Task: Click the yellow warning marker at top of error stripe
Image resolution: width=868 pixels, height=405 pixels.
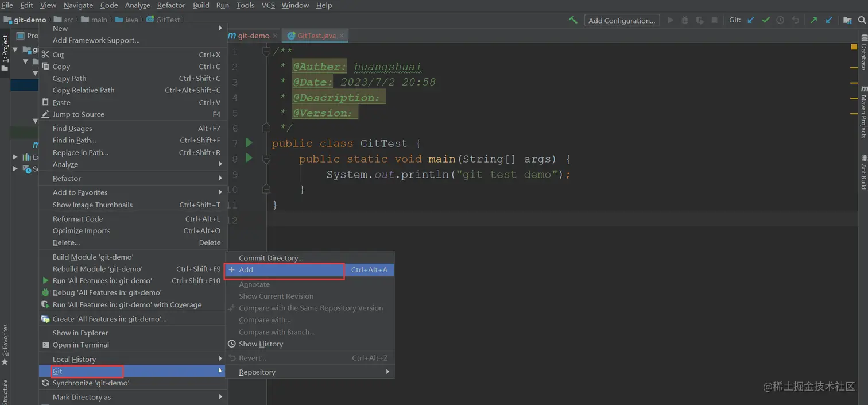Action: point(854,47)
